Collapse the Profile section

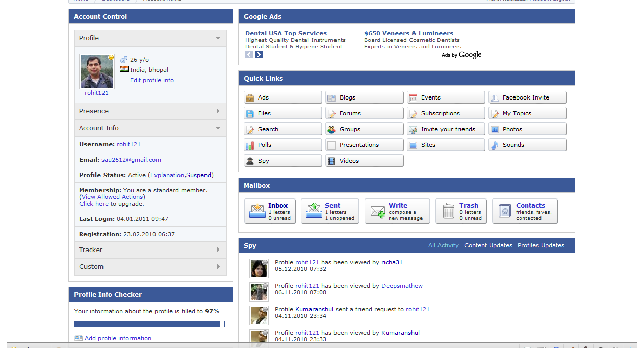pyautogui.click(x=218, y=38)
